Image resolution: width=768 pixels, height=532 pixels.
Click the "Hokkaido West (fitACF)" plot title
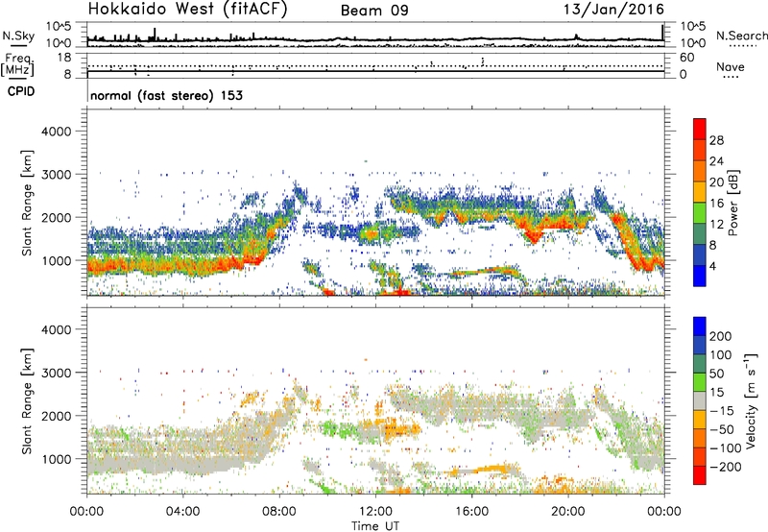click(x=187, y=9)
